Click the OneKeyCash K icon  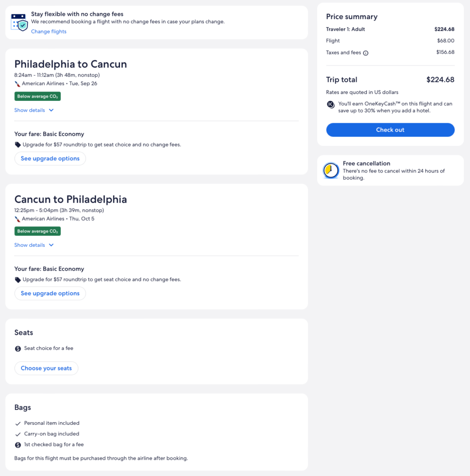point(331,105)
